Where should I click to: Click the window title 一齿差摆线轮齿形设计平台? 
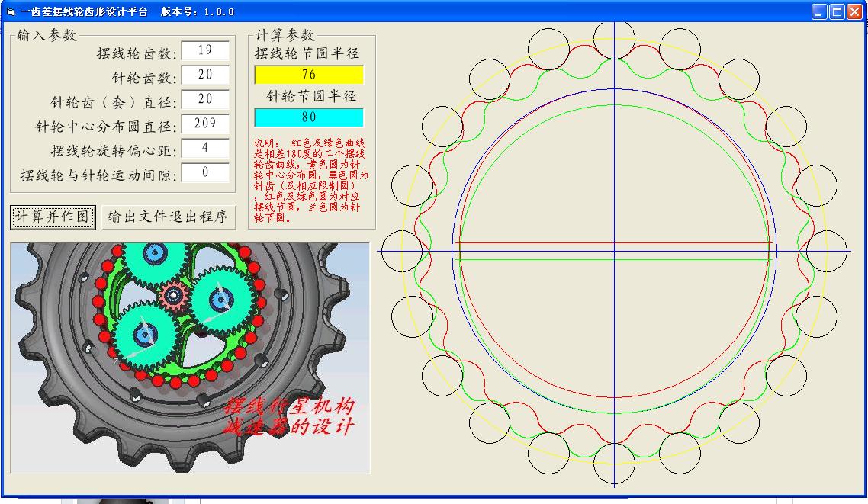[84, 11]
